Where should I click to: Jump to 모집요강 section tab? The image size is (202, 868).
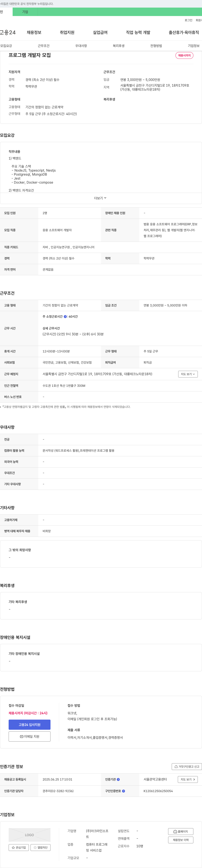[6, 46]
